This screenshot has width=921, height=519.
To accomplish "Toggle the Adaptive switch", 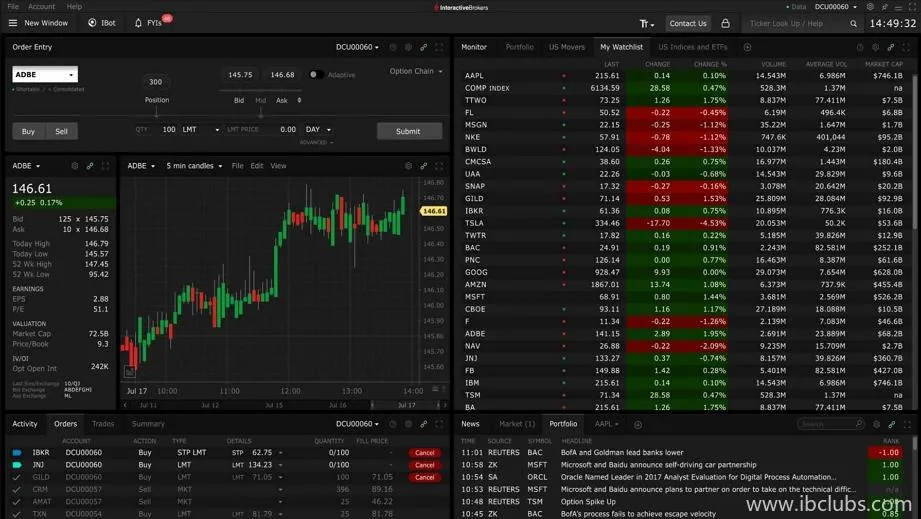I will point(315,74).
